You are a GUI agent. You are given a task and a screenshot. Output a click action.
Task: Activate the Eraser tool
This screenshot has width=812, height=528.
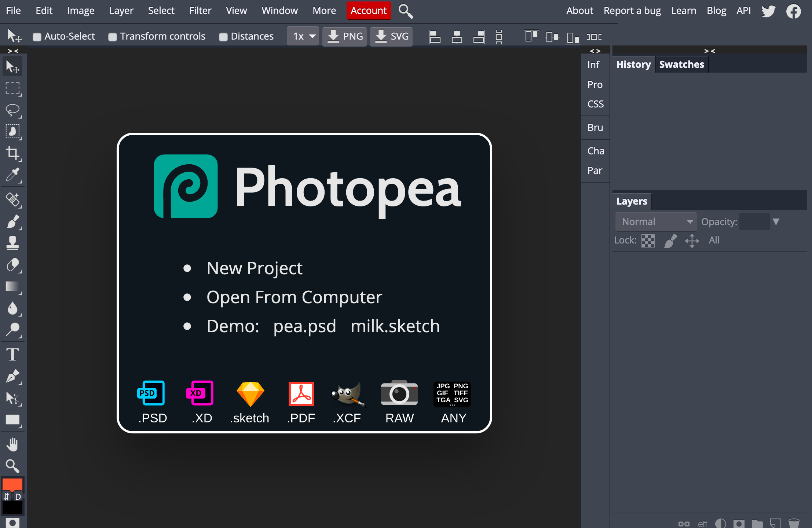13,265
